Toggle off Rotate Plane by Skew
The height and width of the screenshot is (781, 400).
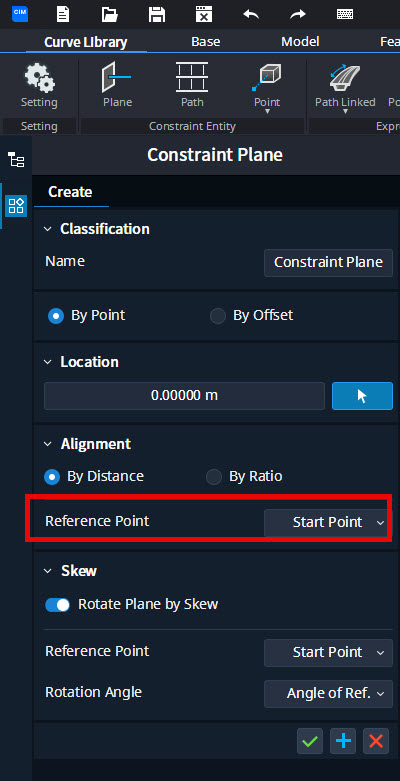(57, 604)
